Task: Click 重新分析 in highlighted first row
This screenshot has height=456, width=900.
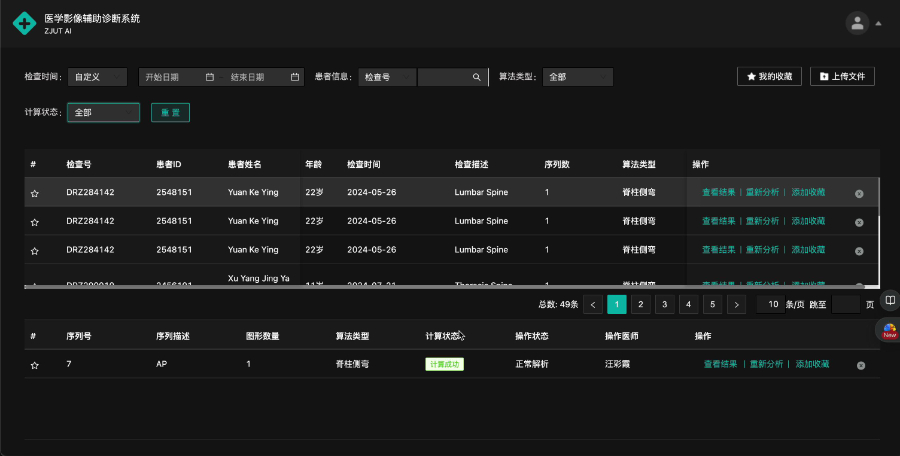Action: pos(762,192)
